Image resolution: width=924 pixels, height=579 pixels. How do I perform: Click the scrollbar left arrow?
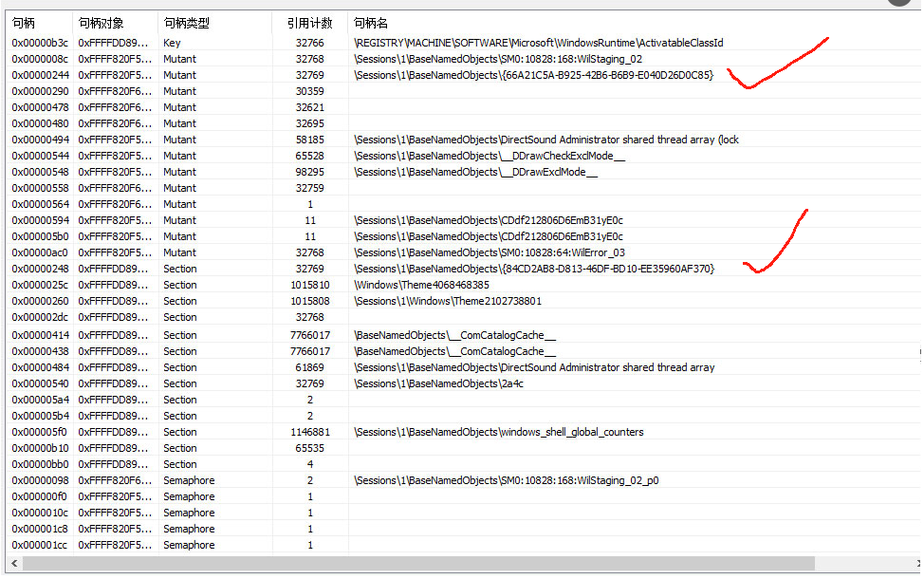[x=13, y=564]
